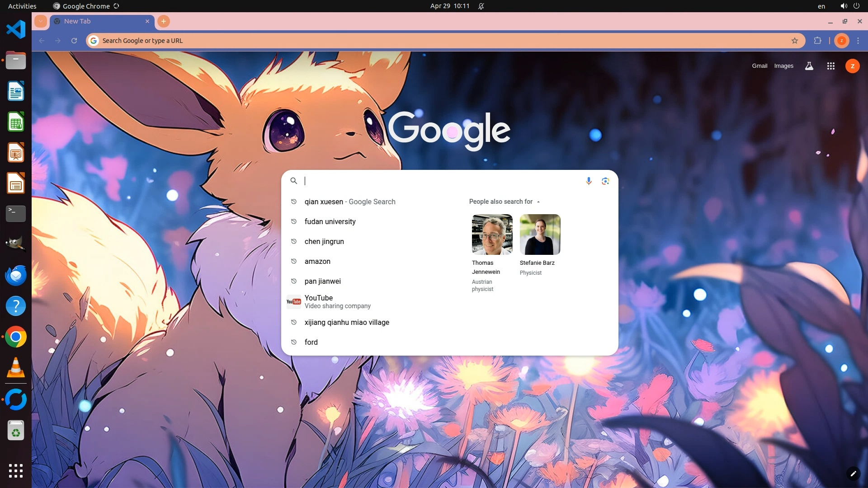This screenshot has width=868, height=488.
Task: Open Search Labs flask icon
Action: 809,66
